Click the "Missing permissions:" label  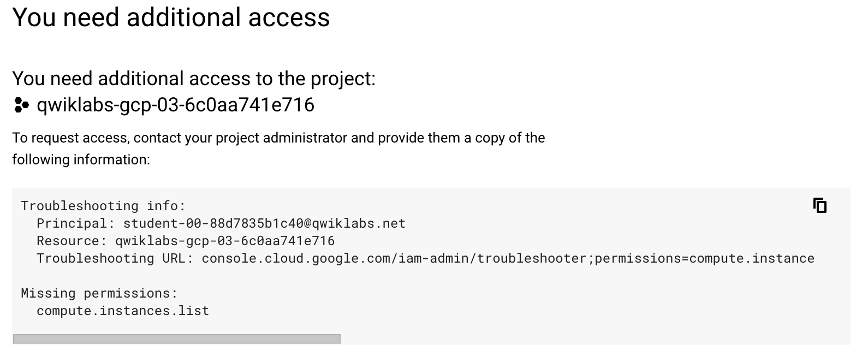coord(99,293)
